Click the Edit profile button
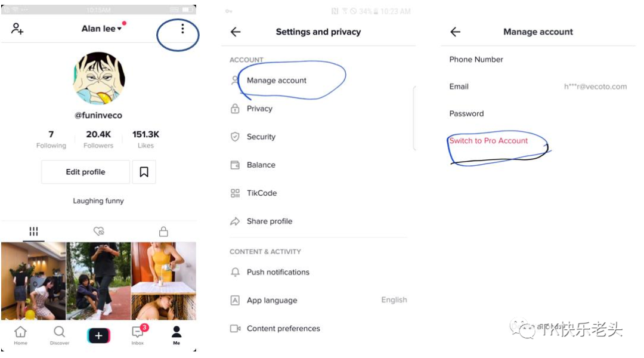 tap(85, 172)
